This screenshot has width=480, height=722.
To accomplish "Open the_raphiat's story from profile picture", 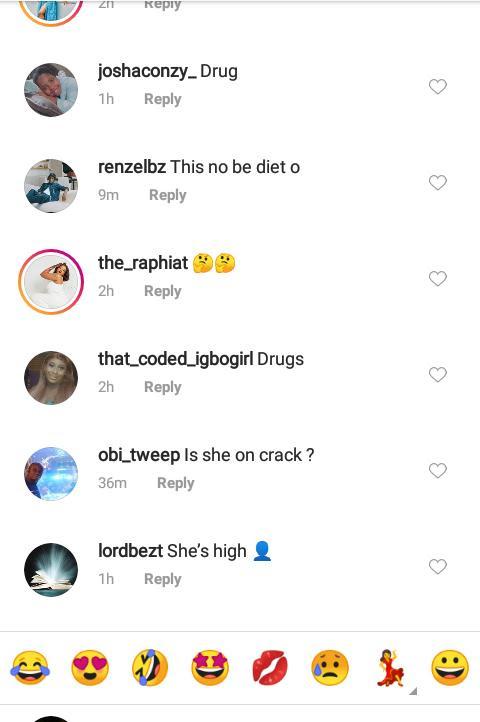I will [51, 282].
